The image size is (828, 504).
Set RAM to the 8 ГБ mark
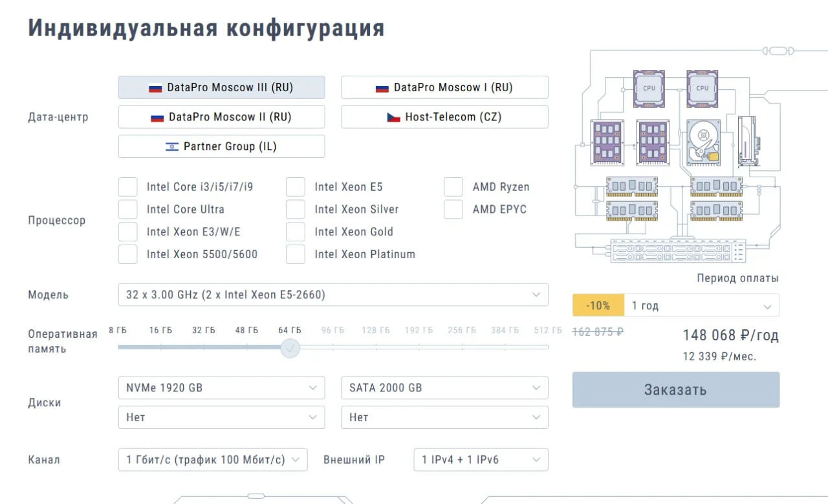[118, 331]
